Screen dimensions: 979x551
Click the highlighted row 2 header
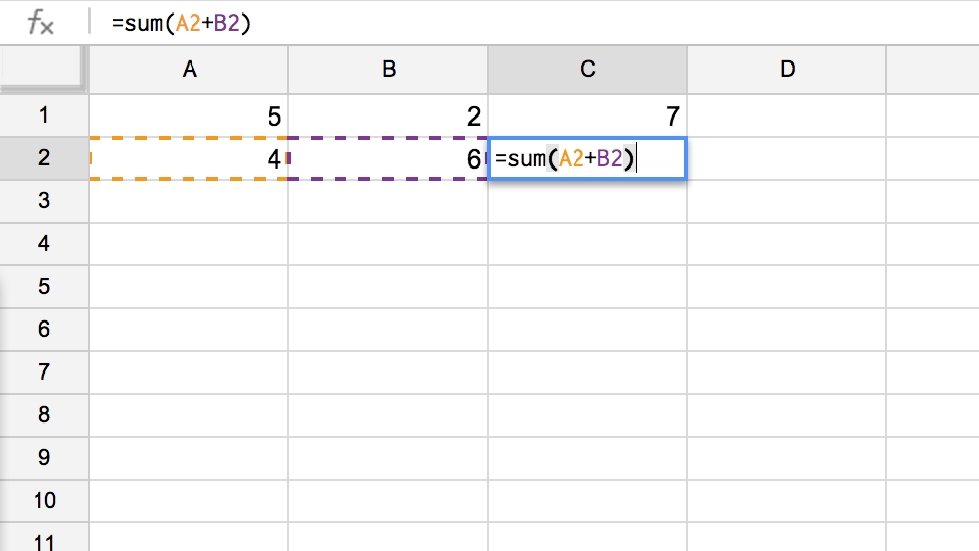coord(43,158)
